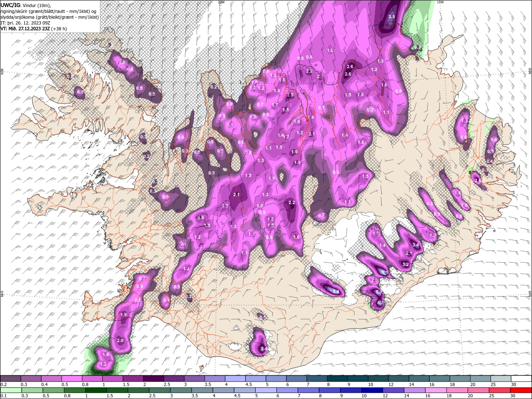Image resolution: width=532 pixels, height=399 pixels.
Task: Pick the pink 18 lower legend swatch
Action: pyautogui.click(x=457, y=390)
